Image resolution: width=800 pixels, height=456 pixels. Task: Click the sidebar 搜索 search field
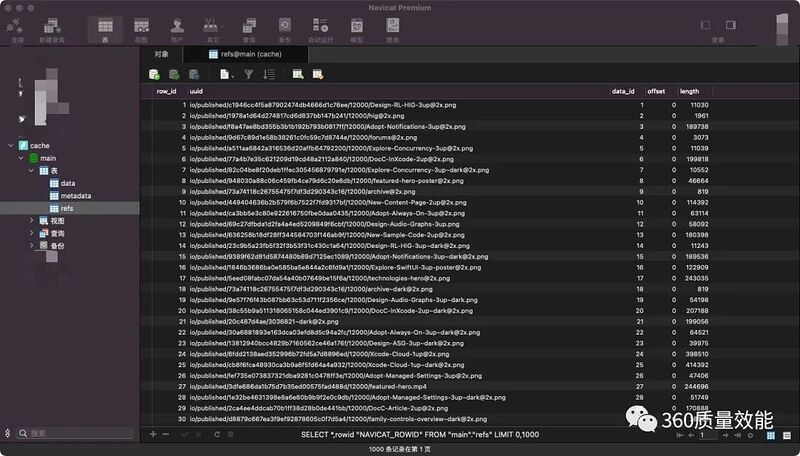coord(76,434)
